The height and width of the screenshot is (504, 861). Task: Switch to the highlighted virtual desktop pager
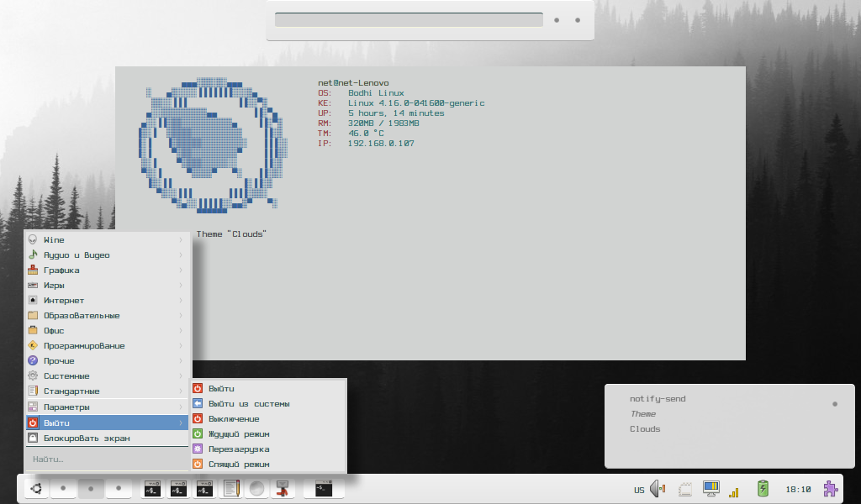coord(91,488)
